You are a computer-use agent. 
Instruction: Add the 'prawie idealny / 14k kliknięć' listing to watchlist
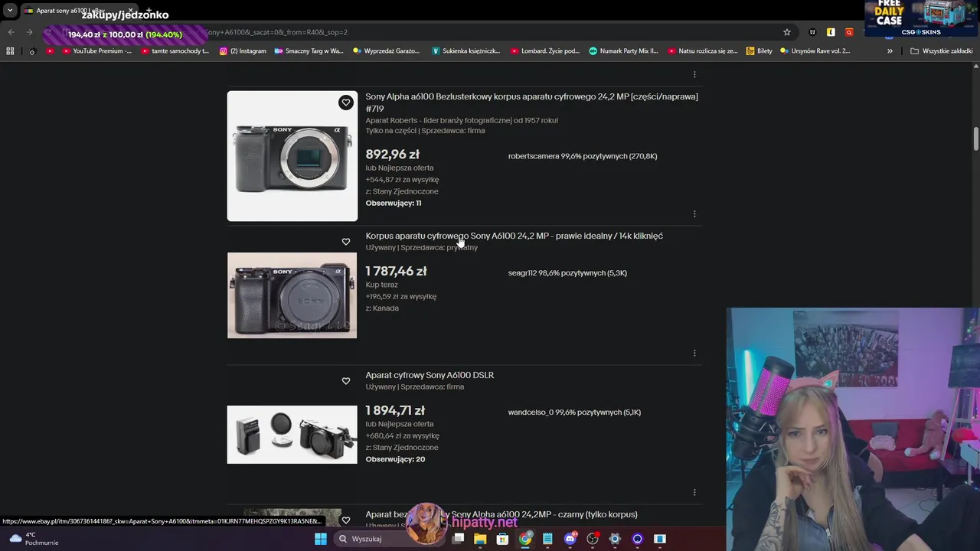tap(346, 242)
